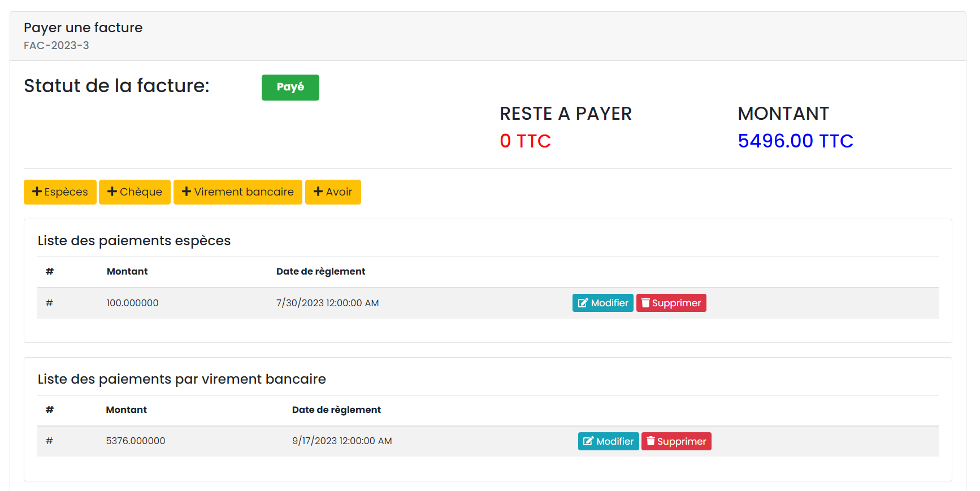Select the invoice number FAC-2023-3
The width and height of the screenshot is (980, 491).
pyautogui.click(x=57, y=46)
